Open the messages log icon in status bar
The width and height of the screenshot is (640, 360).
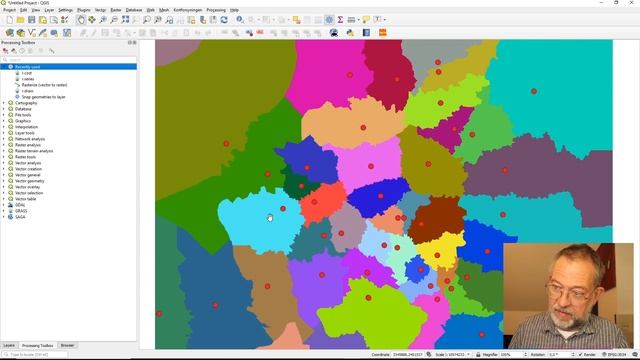(x=635, y=355)
